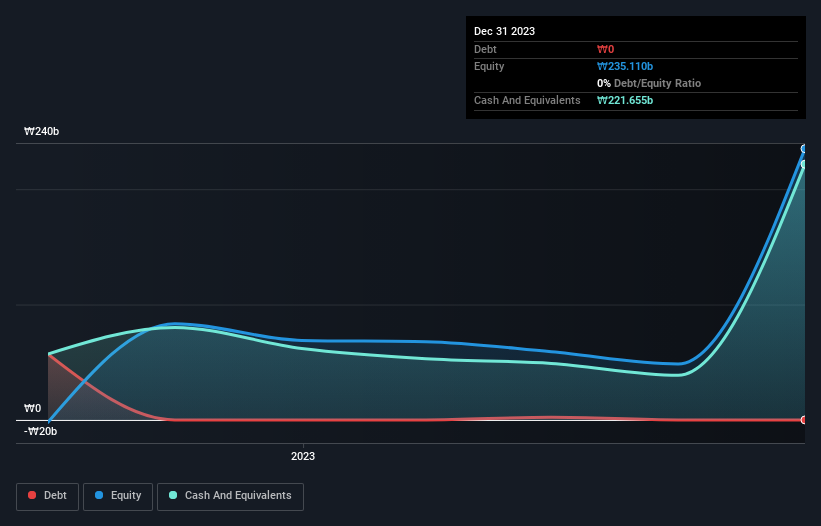821x526 pixels.
Task: Toggle the Equity series legend button
Action: click(118, 496)
